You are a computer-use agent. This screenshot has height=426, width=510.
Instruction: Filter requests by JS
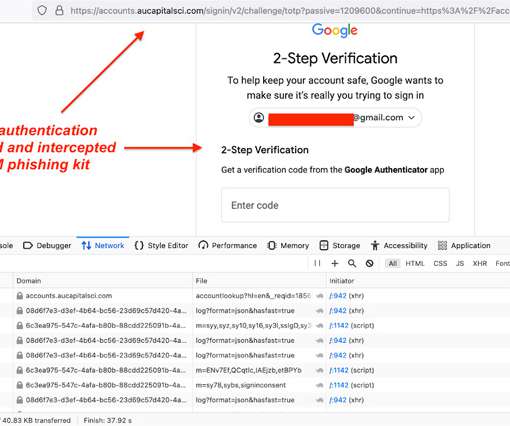pos(460,263)
